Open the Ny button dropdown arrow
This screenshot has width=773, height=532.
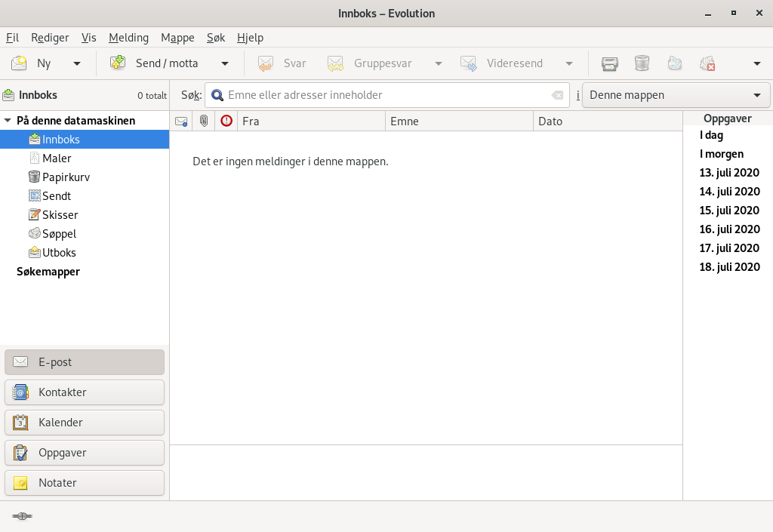coord(77,64)
